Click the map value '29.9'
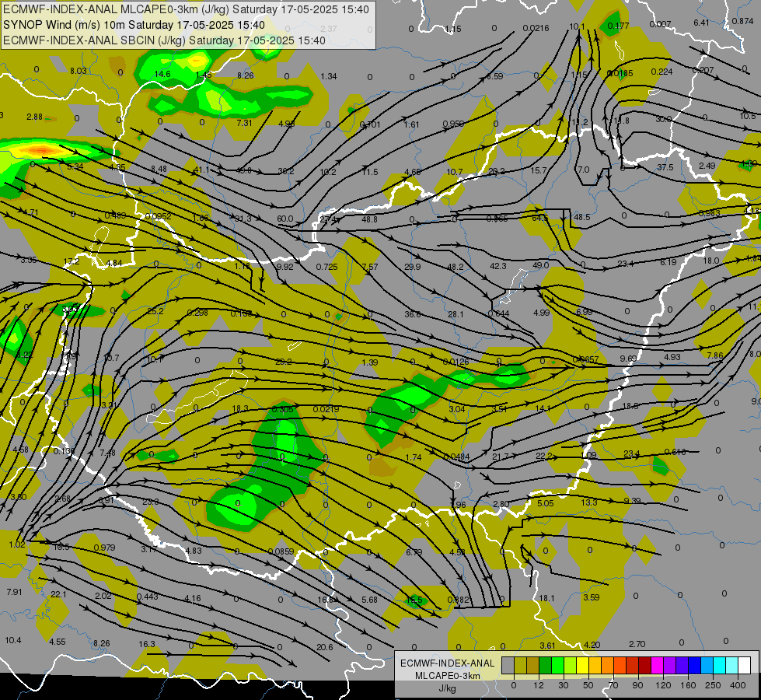The width and height of the screenshot is (761, 700). pos(413,267)
